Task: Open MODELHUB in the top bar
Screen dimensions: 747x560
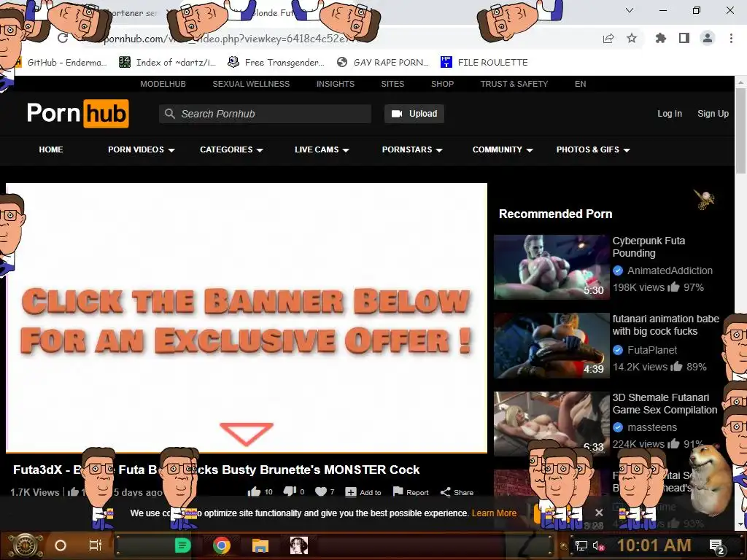Action: pyautogui.click(x=163, y=84)
